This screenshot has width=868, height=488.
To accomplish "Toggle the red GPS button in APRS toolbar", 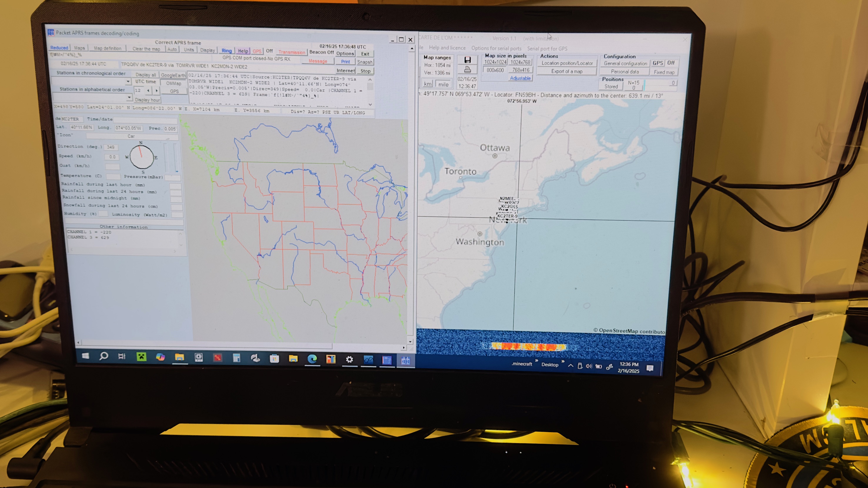I will coord(257,51).
